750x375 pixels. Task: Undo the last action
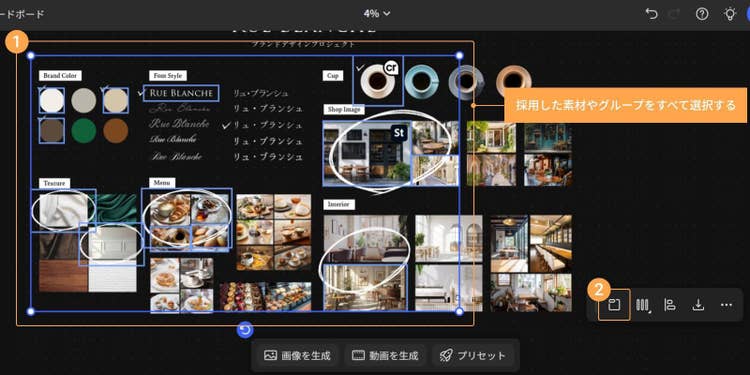[651, 14]
